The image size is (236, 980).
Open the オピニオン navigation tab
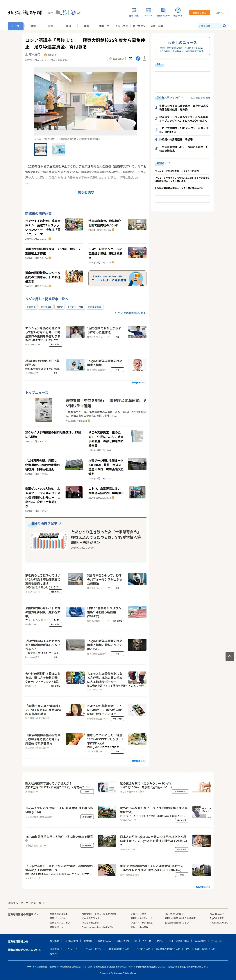pos(139,26)
